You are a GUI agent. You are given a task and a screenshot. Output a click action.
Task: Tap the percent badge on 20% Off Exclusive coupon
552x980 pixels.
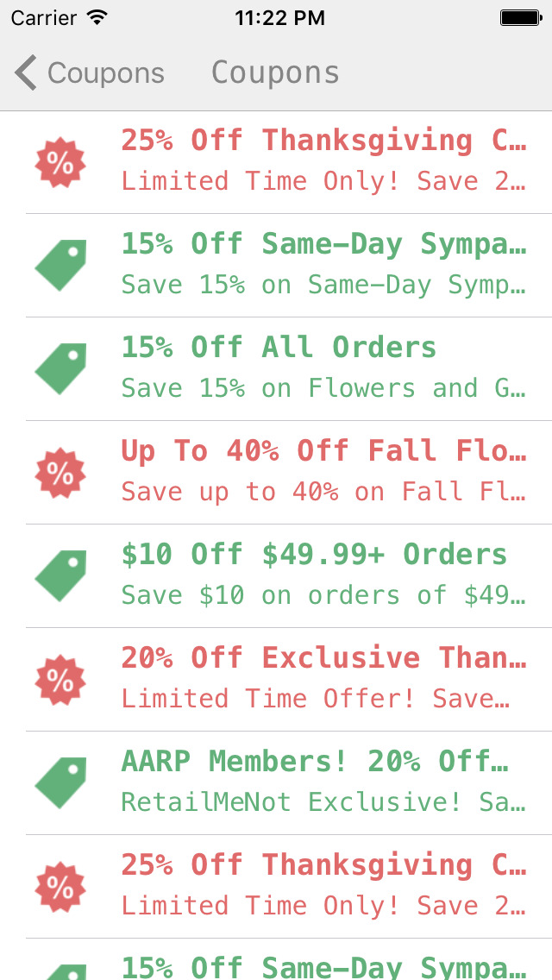pyautogui.click(x=60, y=678)
